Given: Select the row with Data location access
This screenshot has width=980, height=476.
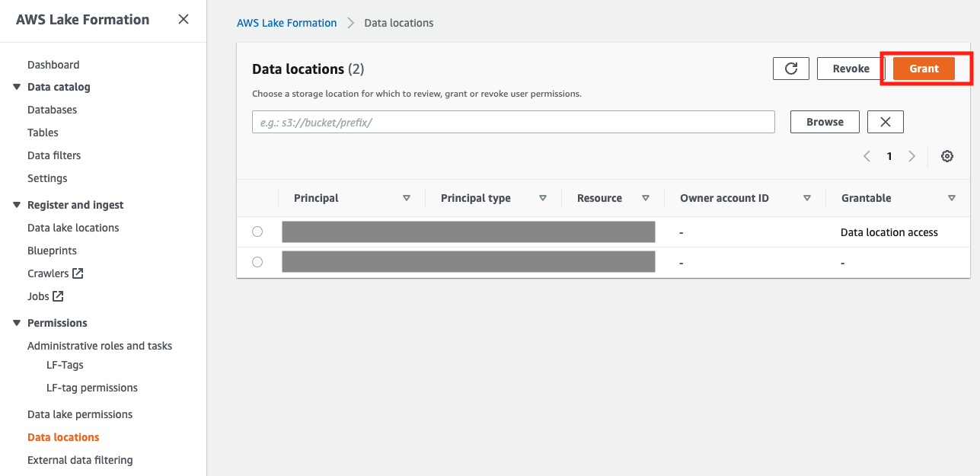Looking at the screenshot, I should (257, 232).
